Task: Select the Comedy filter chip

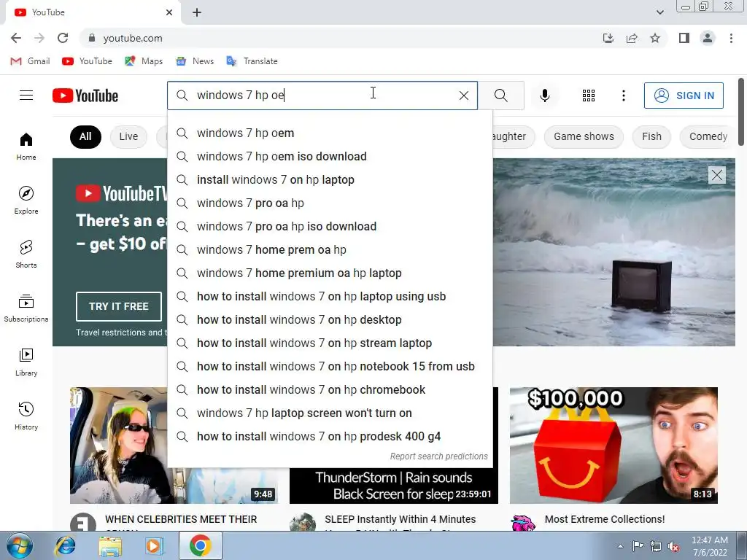Action: (x=708, y=136)
